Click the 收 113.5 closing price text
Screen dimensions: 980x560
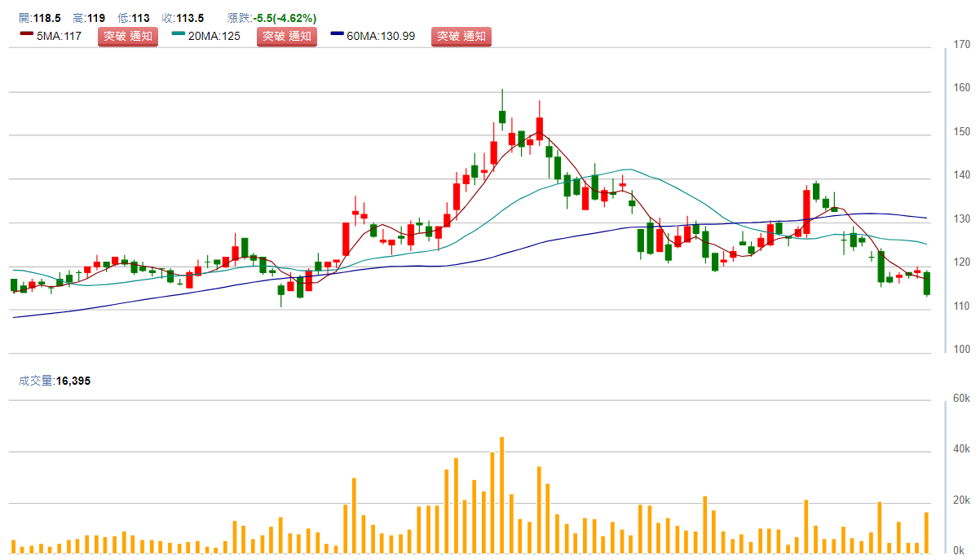183,18
